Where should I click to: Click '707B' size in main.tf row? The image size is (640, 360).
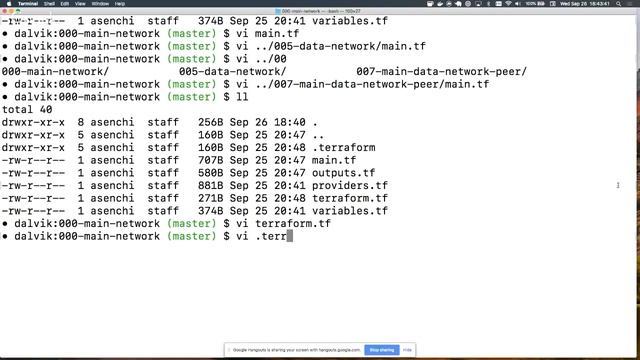tap(211, 160)
